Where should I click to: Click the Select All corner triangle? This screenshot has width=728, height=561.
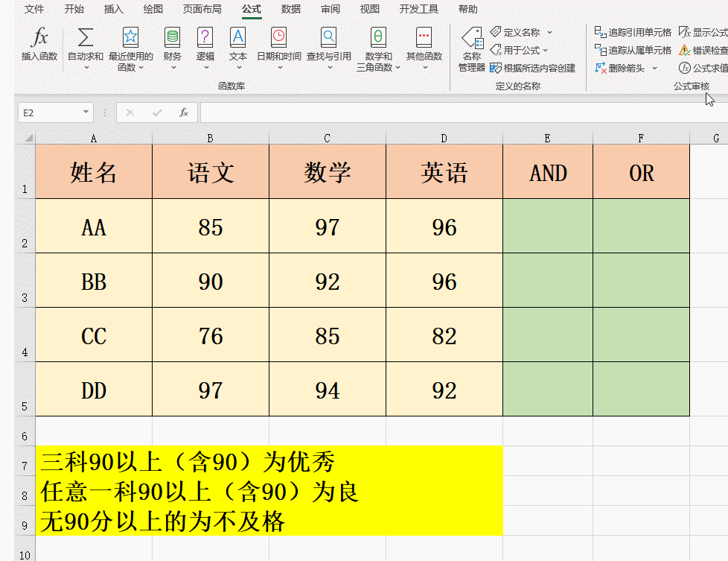(29, 138)
